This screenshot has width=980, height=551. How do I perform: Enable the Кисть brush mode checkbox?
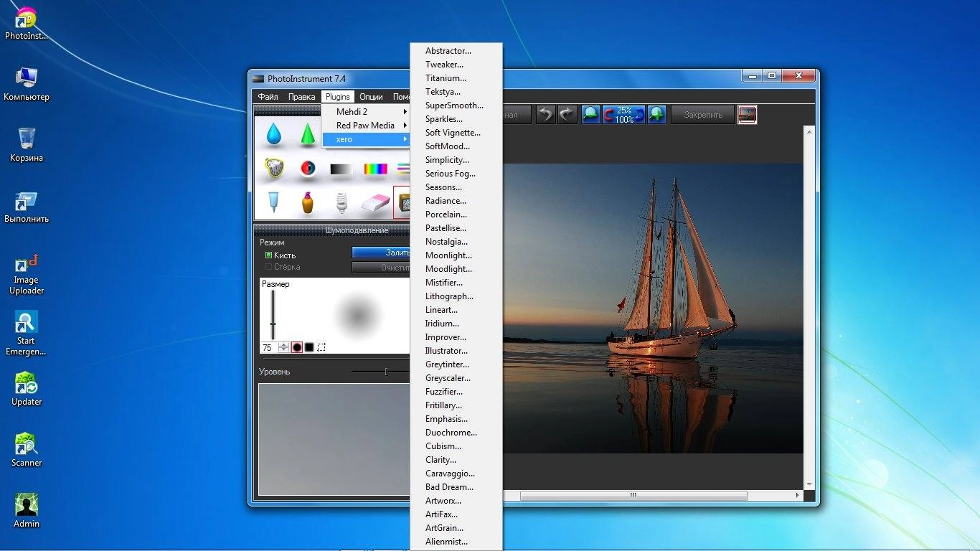click(268, 255)
